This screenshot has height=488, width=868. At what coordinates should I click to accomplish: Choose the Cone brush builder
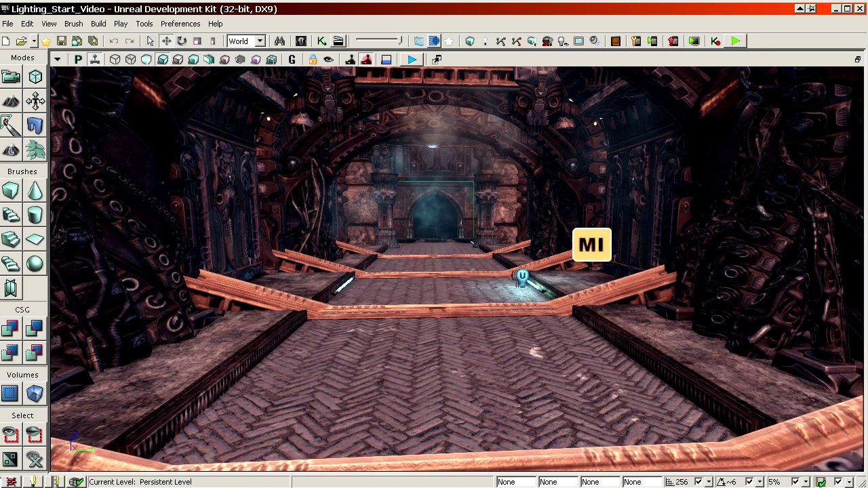tap(35, 191)
